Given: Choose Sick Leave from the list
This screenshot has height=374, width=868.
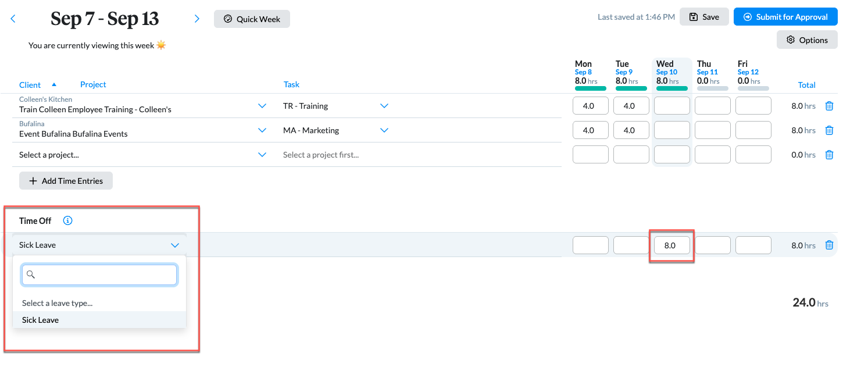Looking at the screenshot, I should pos(99,320).
